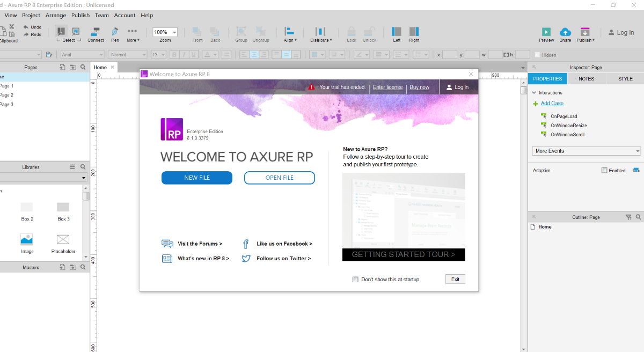Pick the Pen drawing tool

pos(115,34)
